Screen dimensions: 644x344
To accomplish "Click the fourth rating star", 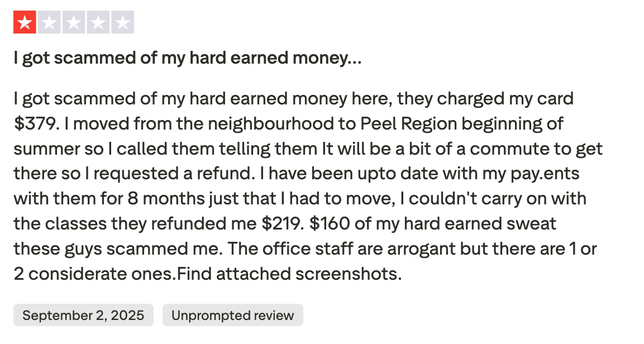I will [x=98, y=23].
